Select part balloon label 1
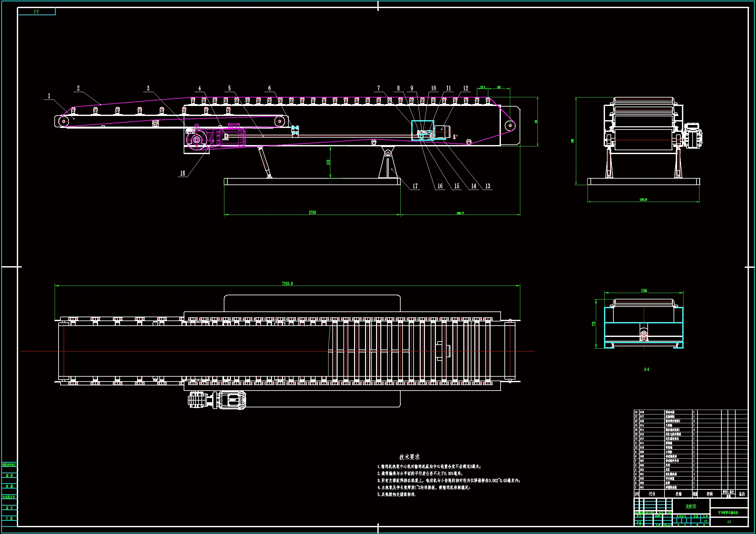Viewport: 756px width, 534px height. tap(49, 96)
